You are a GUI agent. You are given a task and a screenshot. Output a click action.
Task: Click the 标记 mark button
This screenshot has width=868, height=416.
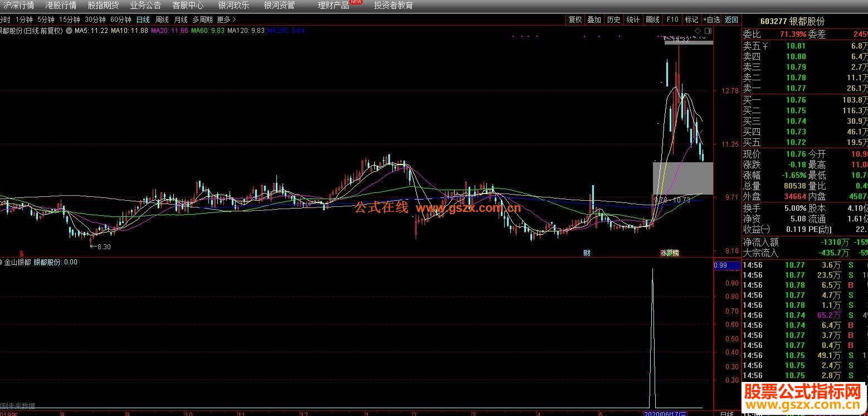click(691, 20)
